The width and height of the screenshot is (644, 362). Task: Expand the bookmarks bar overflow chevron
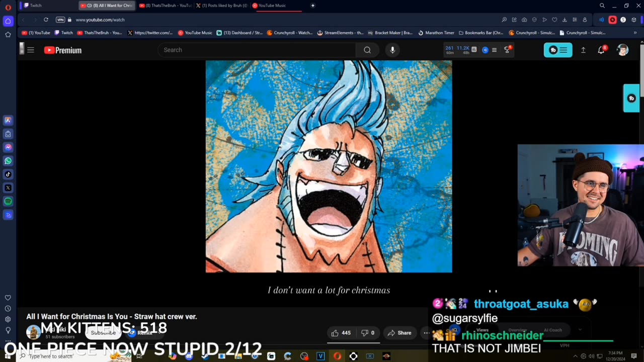tap(635, 33)
